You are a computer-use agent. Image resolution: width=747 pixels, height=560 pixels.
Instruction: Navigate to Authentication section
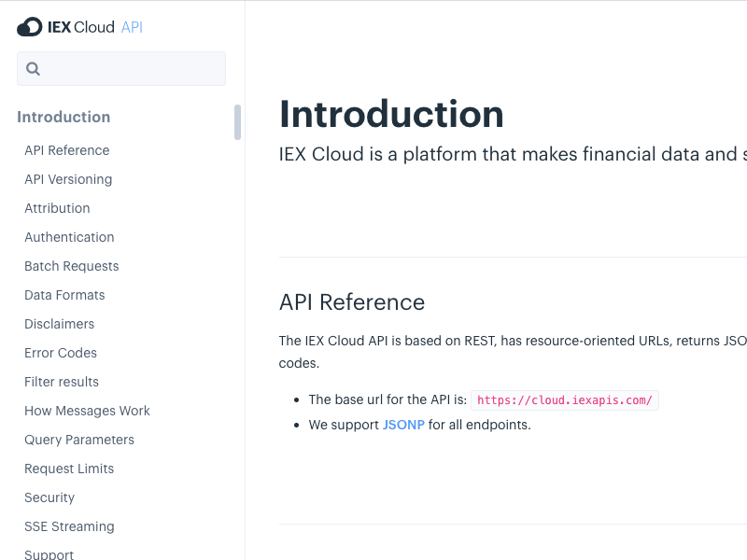(69, 237)
